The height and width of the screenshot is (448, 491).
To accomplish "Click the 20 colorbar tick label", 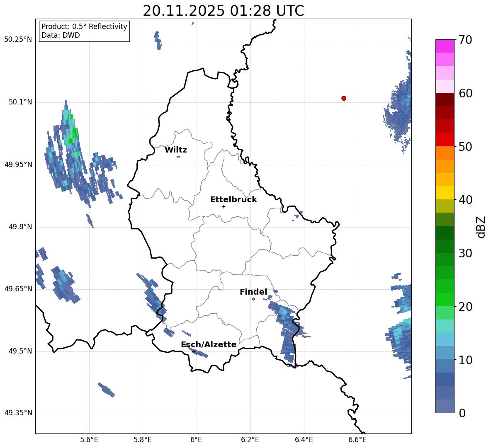I will 465,306.
